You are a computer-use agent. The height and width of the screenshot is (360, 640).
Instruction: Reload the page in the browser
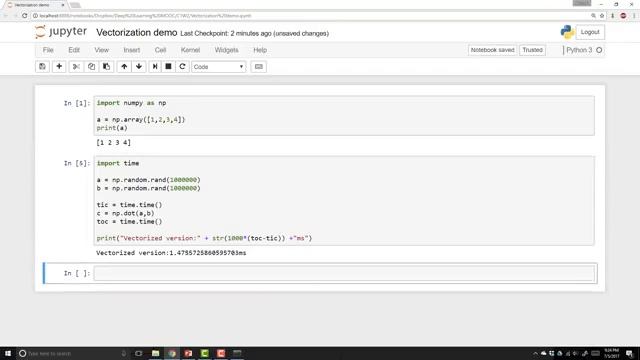tap(24, 16)
